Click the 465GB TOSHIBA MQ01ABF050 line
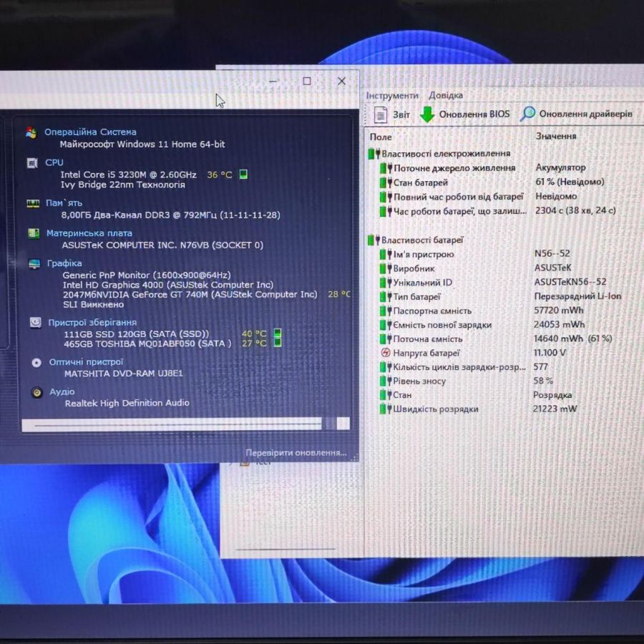This screenshot has height=644, width=644. click(x=148, y=343)
